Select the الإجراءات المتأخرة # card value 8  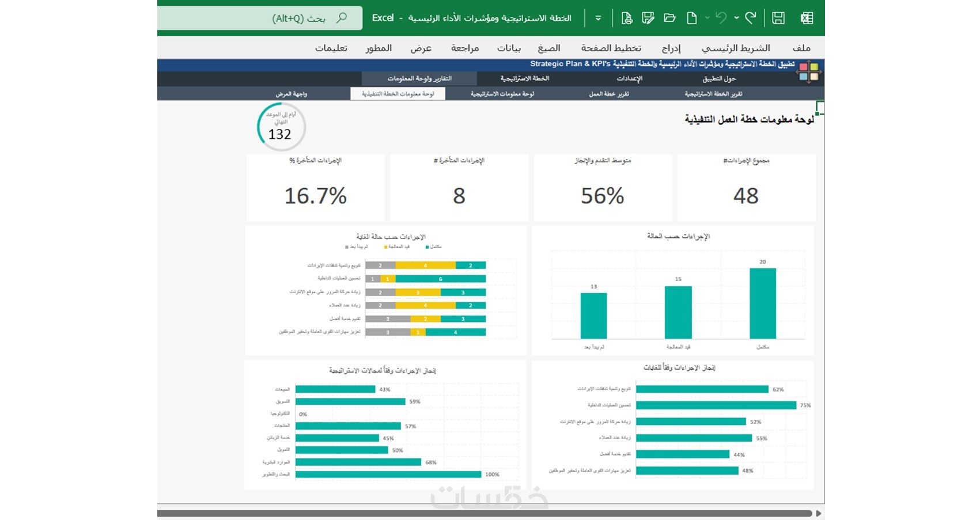tap(459, 196)
